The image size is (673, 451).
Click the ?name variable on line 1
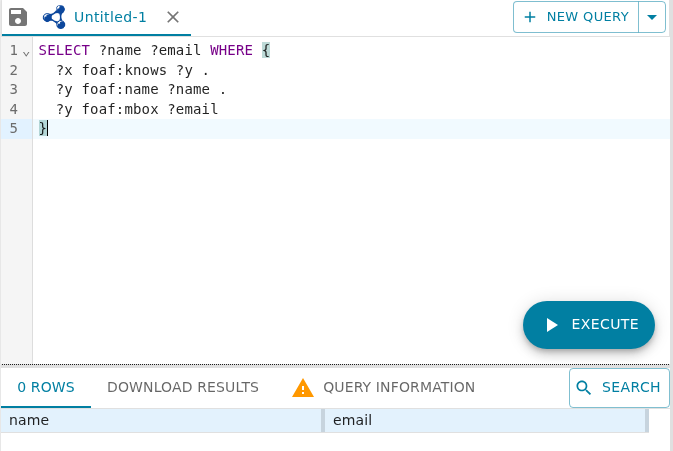pos(120,50)
